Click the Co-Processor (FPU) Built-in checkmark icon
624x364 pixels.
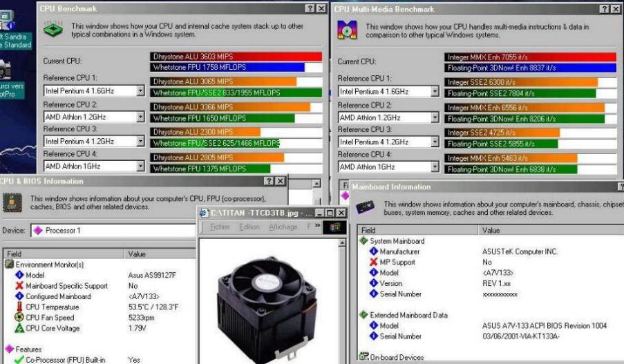(19, 360)
